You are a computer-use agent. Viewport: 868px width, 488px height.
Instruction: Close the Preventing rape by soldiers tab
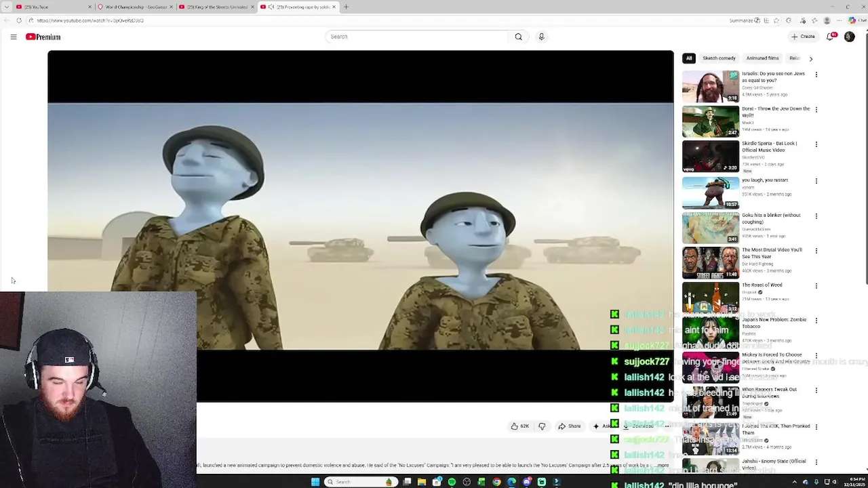[x=334, y=7]
